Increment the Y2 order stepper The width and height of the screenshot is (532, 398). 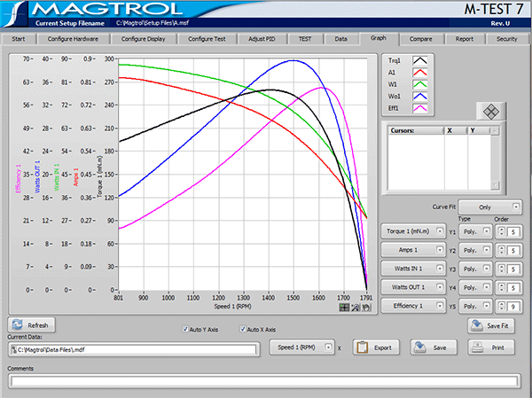(502, 248)
